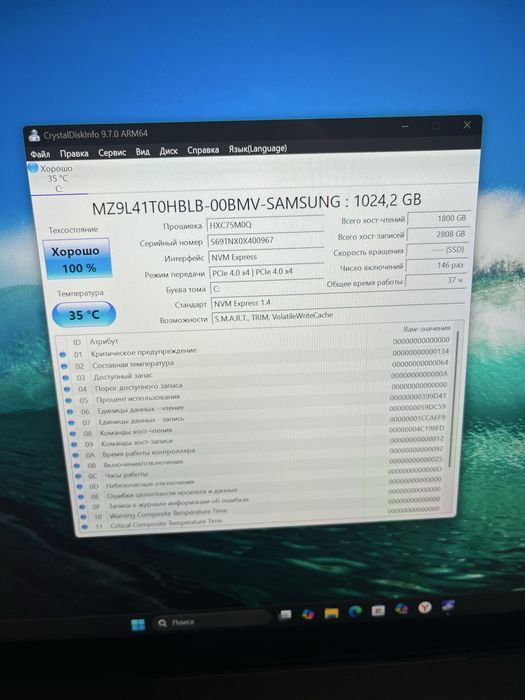Click the blue status dot of row 01
525x700 pixels.
point(63,354)
